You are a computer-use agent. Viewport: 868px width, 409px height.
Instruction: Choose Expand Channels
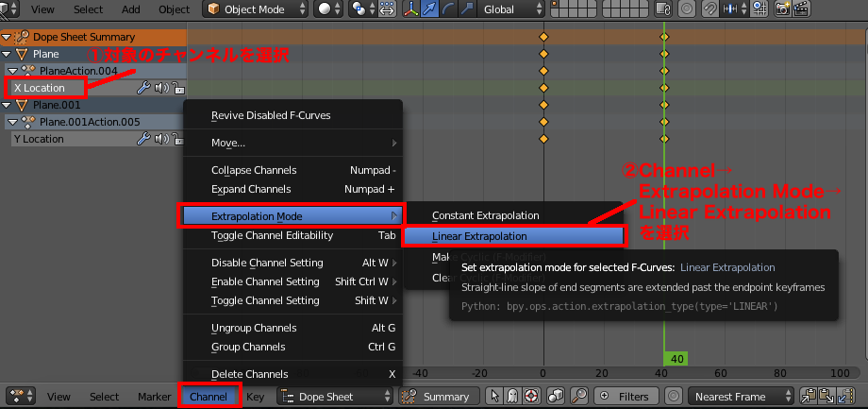pos(292,189)
